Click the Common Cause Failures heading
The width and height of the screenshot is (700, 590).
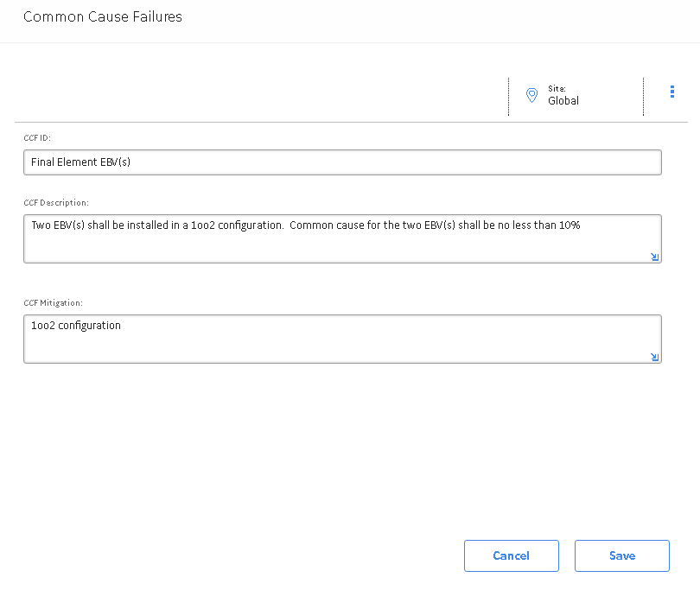click(103, 16)
